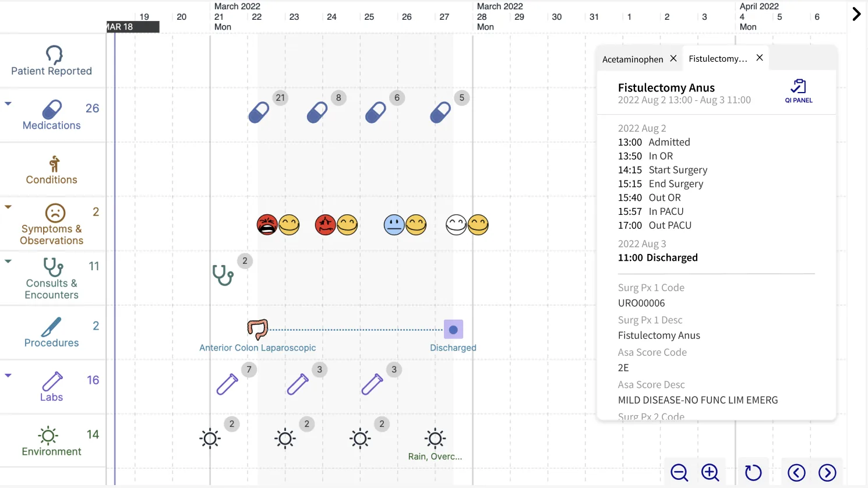The height and width of the screenshot is (488, 868).
Task: Select the Symptoms & Observations category
Action: (x=52, y=224)
